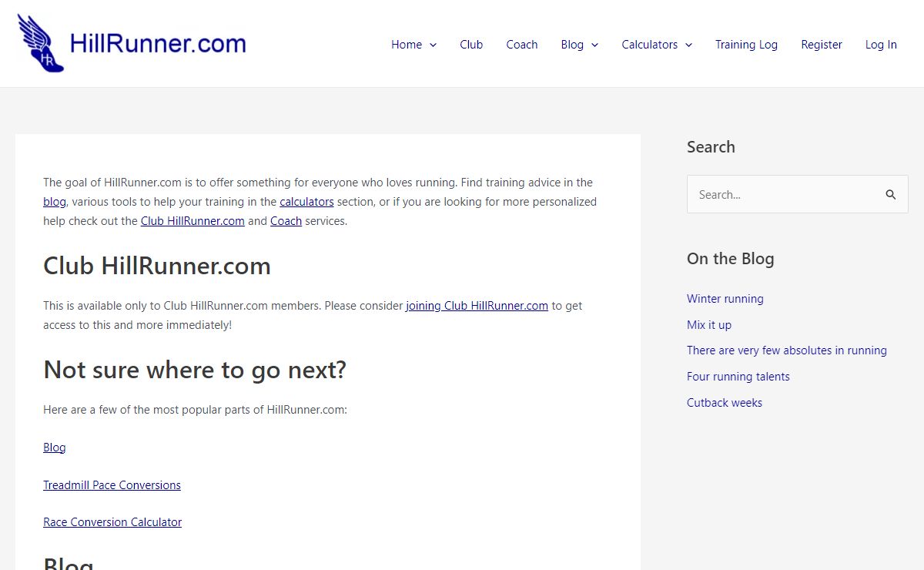
Task: Open the Four running talents post
Action: 738,377
